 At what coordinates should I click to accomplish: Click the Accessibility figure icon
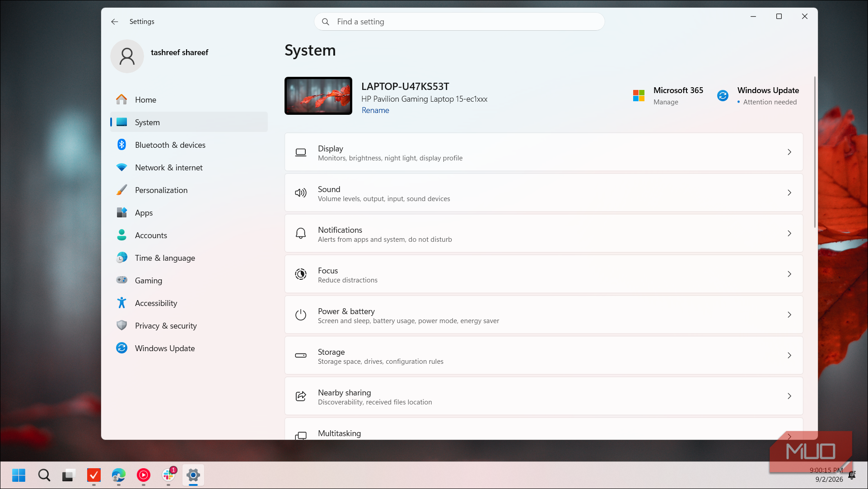tap(121, 303)
